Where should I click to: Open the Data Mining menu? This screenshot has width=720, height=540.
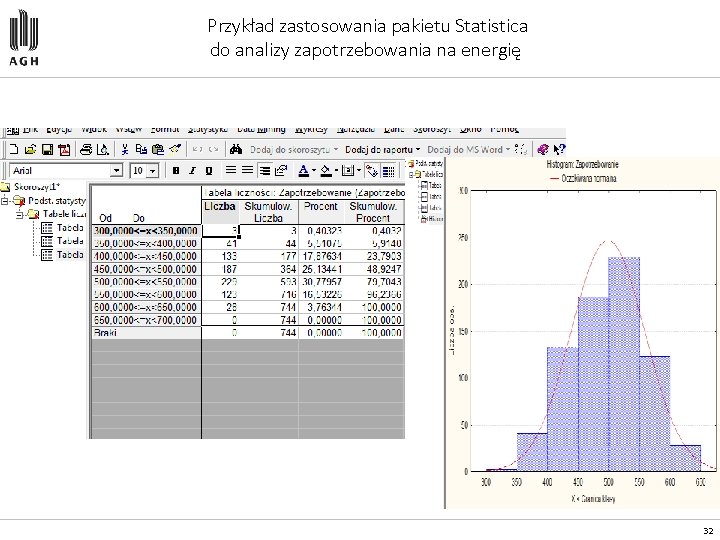[261, 130]
